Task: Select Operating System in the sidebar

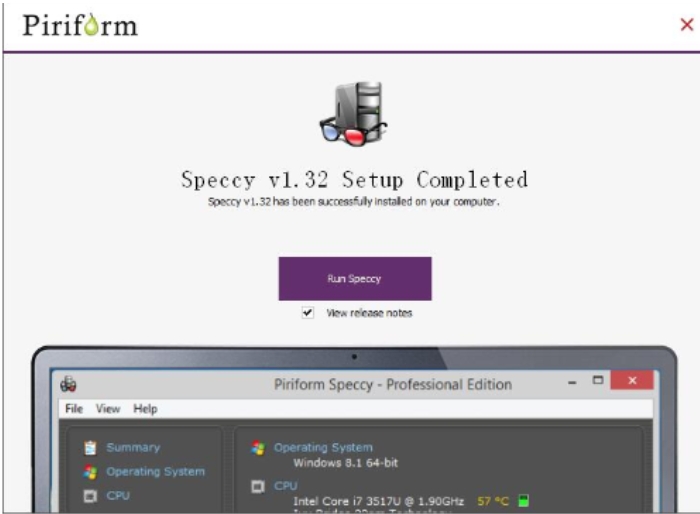Action: [x=155, y=472]
